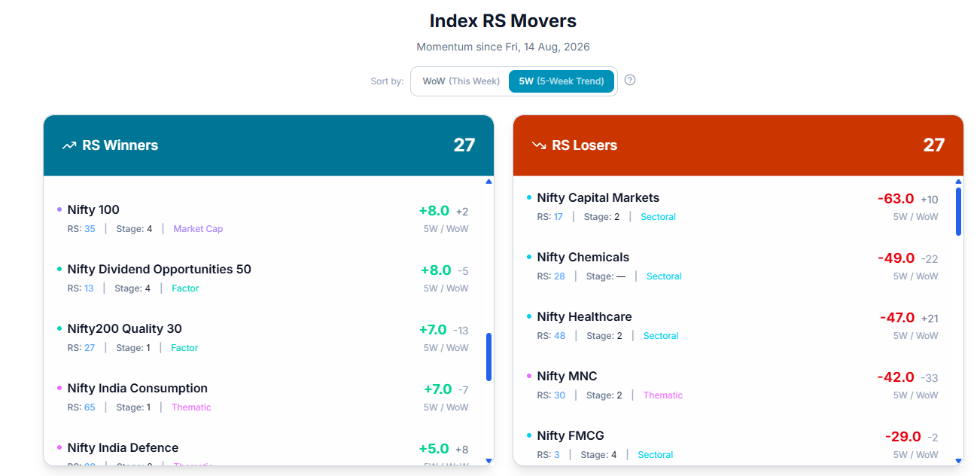The height and width of the screenshot is (476, 980).
Task: Click Sectoral tag on Nifty Chemicals
Action: (664, 276)
